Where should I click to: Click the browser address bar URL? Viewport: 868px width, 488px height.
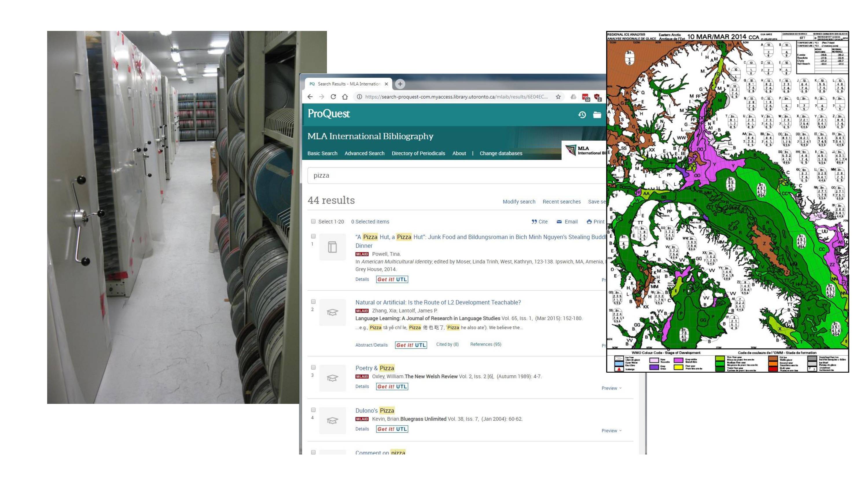pos(456,97)
